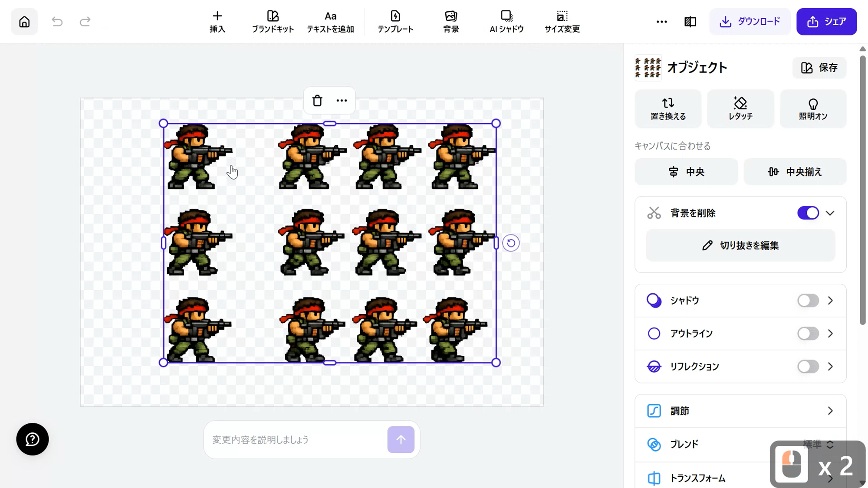Click the bottom edge midpoint handle
Viewport: 868px width, 488px height.
coord(330,363)
